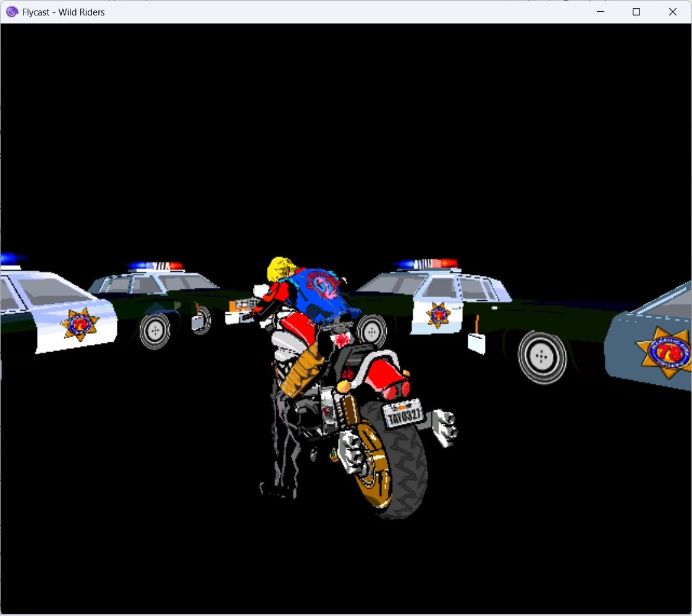This screenshot has height=616, width=692.
Task: Minimize the Flycast window
Action: [x=599, y=12]
